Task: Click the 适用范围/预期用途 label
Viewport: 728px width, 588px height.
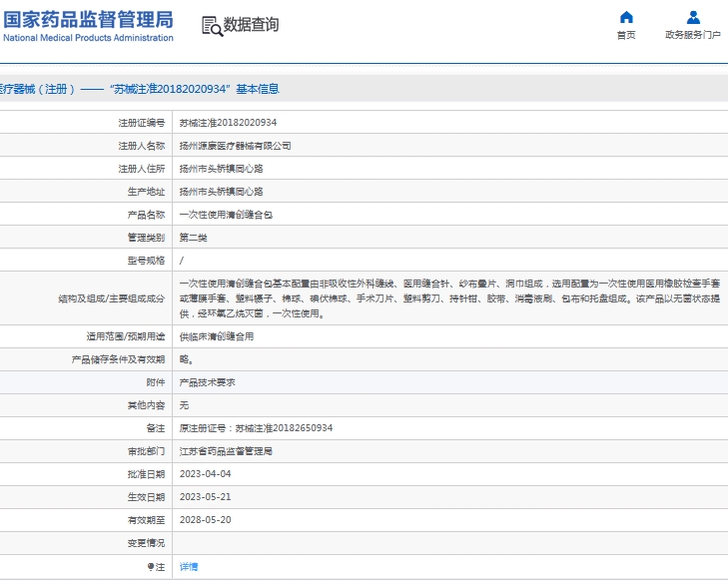Action: click(x=126, y=336)
